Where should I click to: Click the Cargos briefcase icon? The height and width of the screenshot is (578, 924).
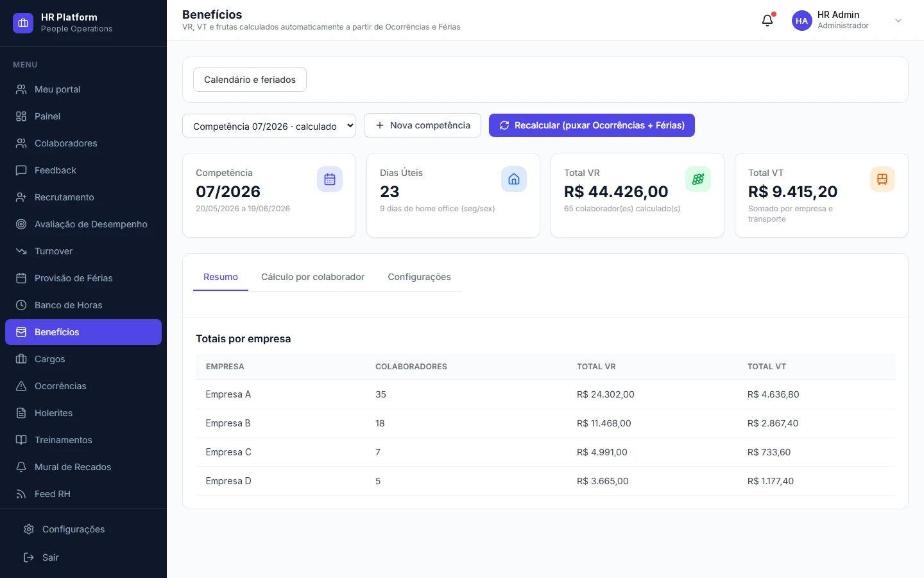pos(21,359)
